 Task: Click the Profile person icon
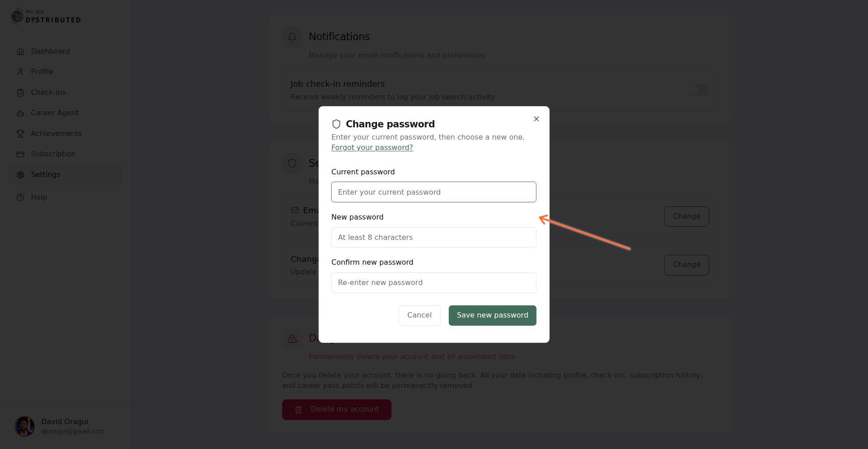[20, 72]
